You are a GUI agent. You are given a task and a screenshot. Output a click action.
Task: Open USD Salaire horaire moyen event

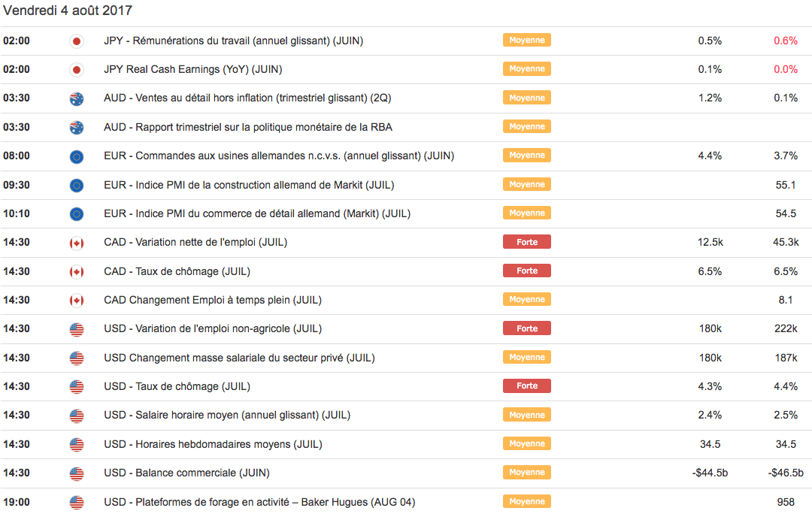(227, 415)
